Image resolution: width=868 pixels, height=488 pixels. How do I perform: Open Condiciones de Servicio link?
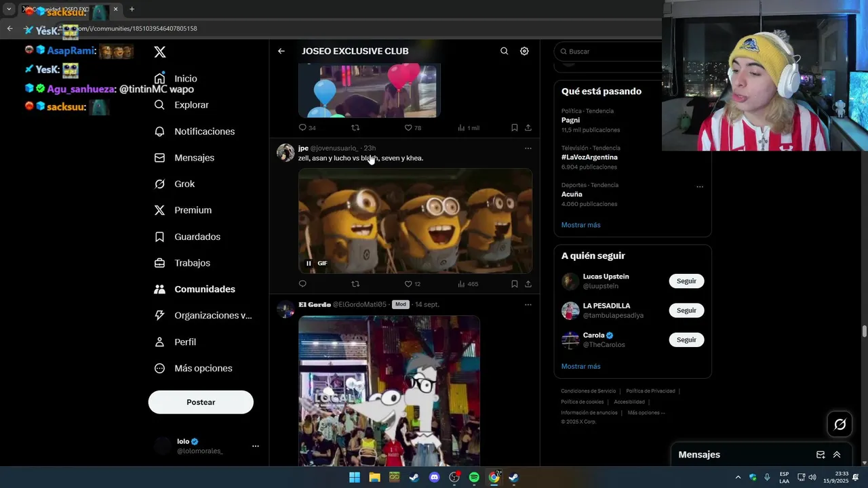[x=588, y=391]
